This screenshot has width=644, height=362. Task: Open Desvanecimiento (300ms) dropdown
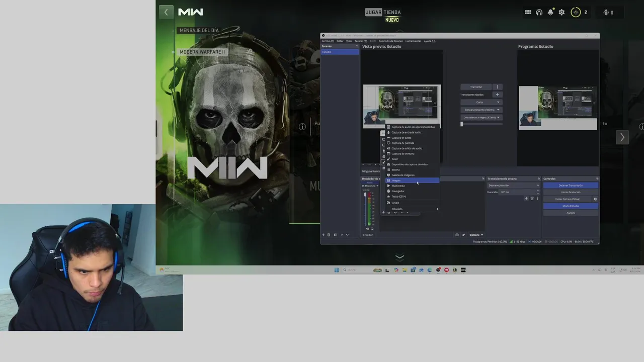click(481, 110)
